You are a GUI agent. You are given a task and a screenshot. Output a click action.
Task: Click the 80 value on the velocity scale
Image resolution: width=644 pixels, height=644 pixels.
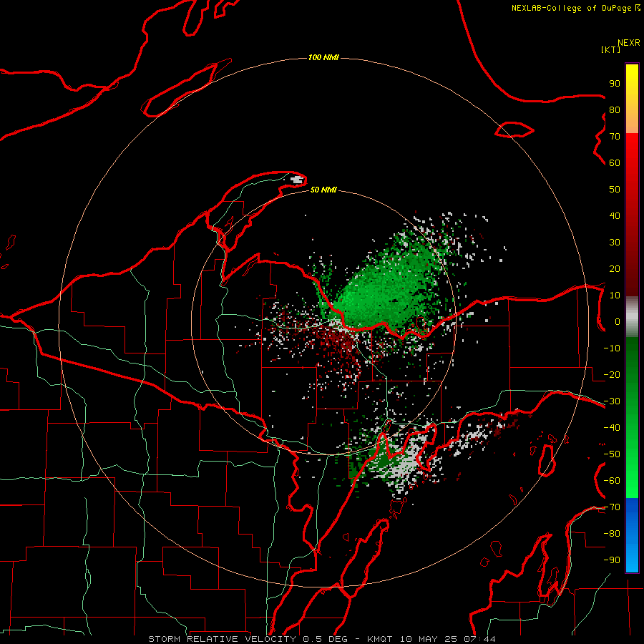[x=615, y=109]
